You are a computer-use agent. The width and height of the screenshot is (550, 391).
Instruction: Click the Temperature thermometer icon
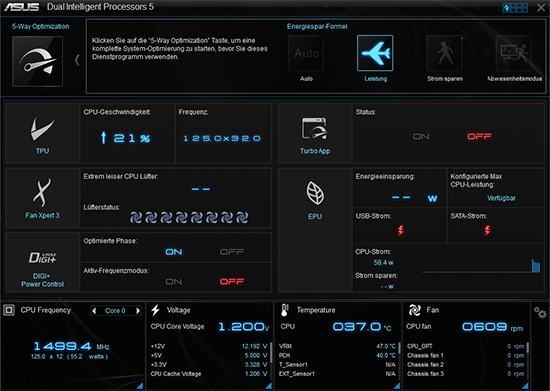pos(284,310)
